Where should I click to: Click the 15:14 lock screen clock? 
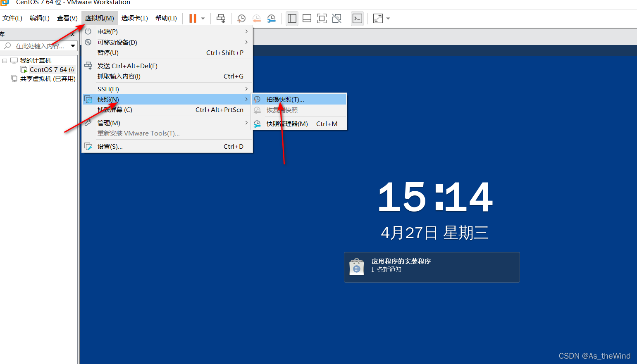tap(435, 197)
